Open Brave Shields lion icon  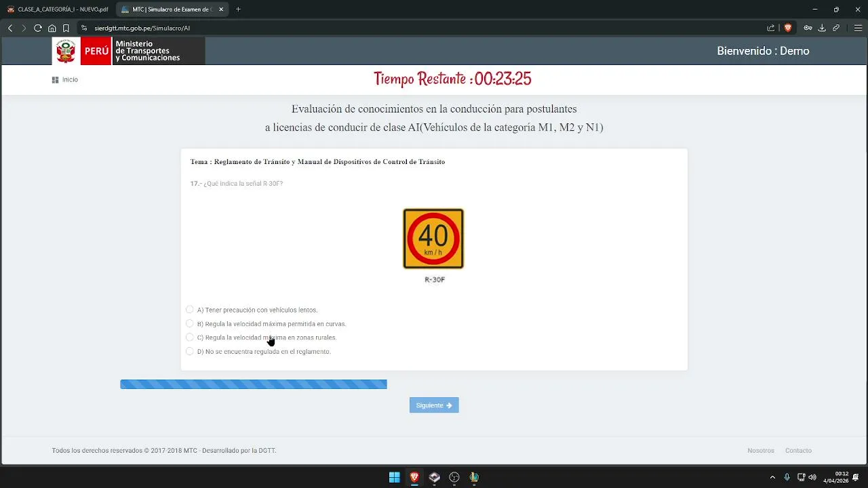(x=787, y=28)
